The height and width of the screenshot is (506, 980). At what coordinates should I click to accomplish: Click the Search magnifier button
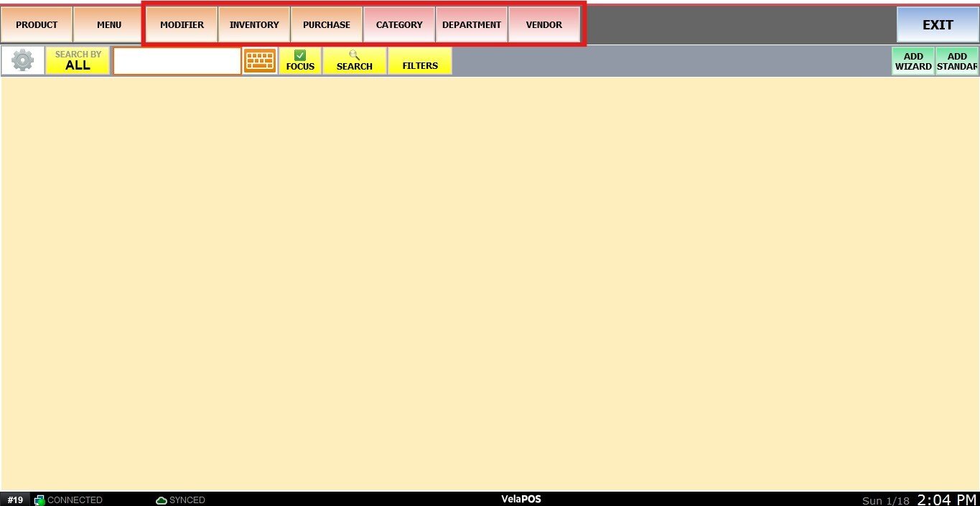(355, 61)
